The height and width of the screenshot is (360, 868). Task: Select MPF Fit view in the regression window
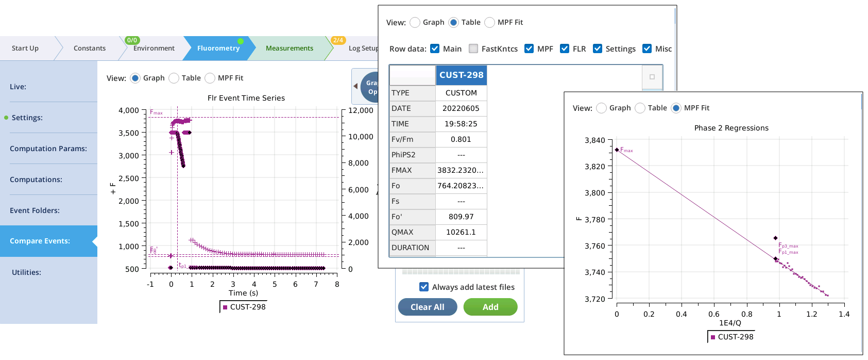pos(676,108)
